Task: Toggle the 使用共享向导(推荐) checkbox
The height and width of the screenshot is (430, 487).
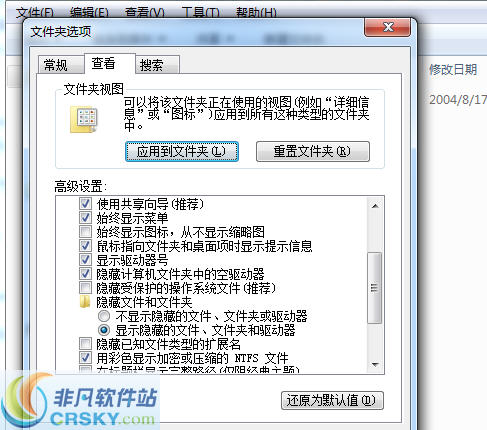Action: 85,203
